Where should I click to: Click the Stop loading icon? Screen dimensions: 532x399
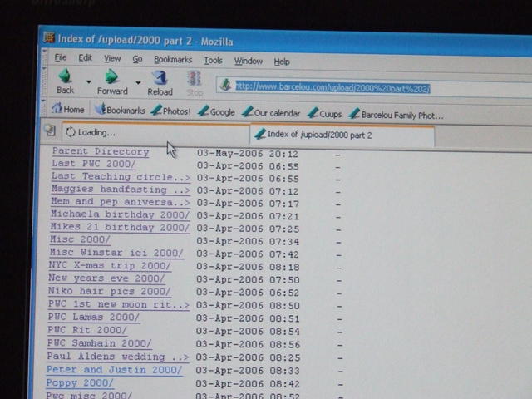click(194, 79)
